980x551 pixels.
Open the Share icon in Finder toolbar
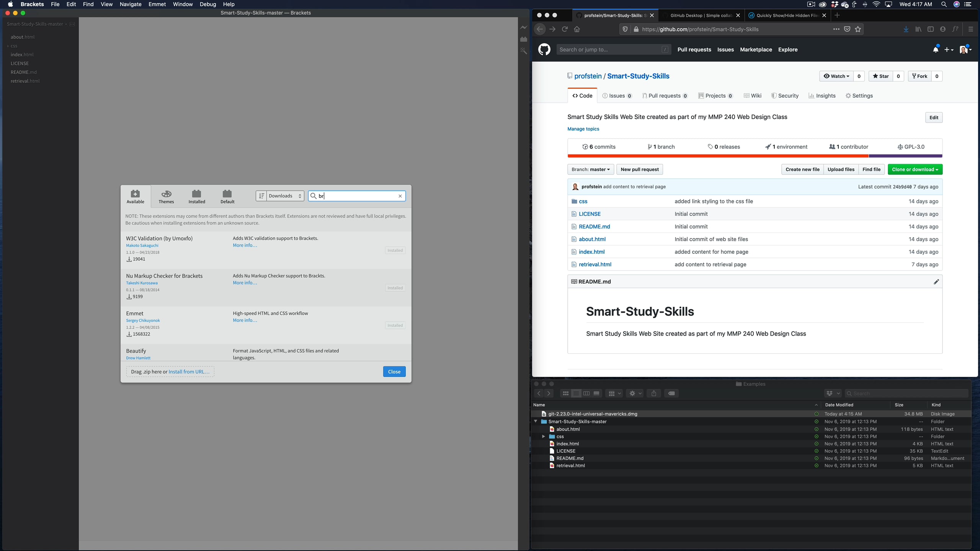654,393
